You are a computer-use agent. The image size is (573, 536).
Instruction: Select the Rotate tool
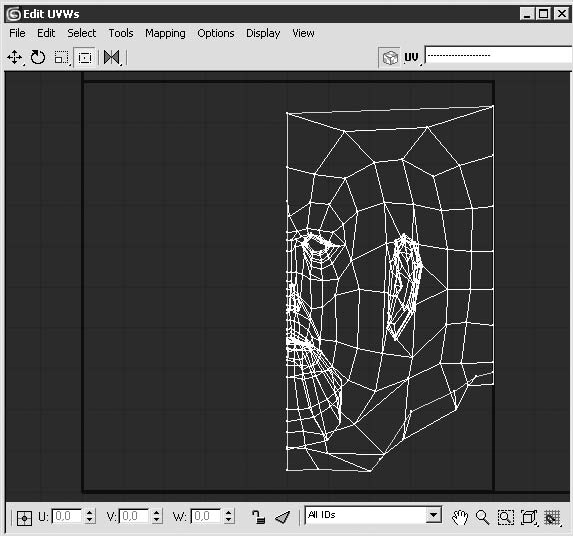tap(38, 57)
